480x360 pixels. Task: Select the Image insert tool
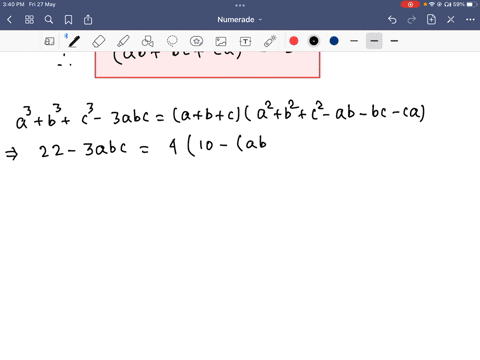pyautogui.click(x=221, y=41)
